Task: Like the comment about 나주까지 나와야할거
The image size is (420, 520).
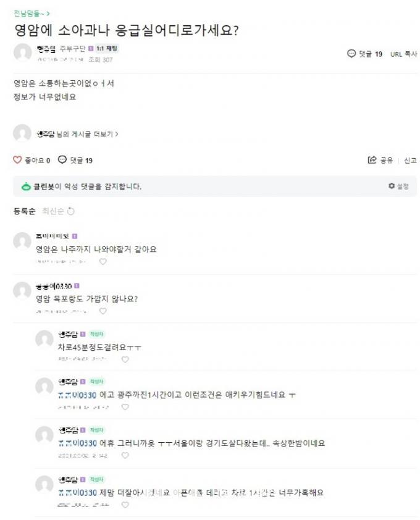Action: 103,262
